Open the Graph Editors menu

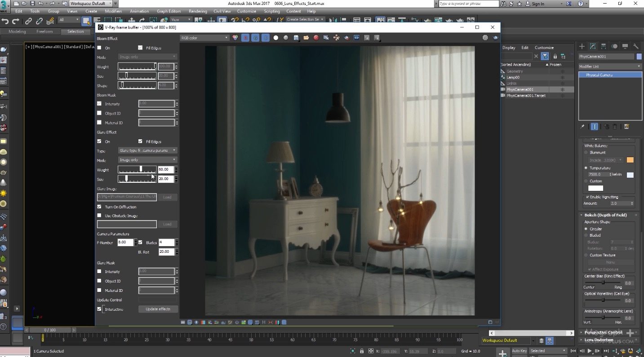pos(168,11)
